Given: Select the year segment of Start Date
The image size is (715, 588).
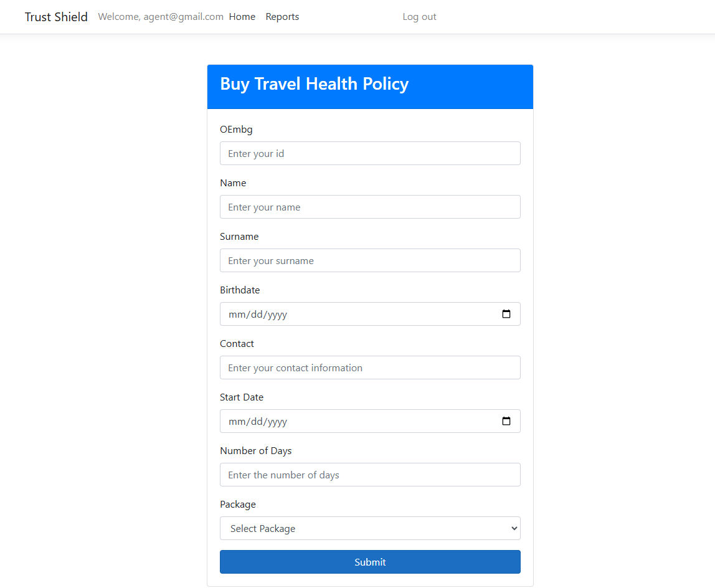Looking at the screenshot, I should 277,422.
